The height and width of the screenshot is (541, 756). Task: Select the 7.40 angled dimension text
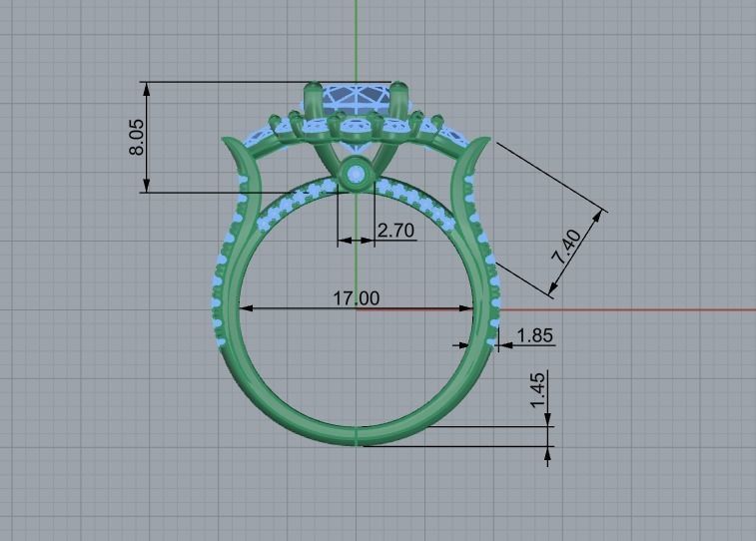[x=567, y=247]
